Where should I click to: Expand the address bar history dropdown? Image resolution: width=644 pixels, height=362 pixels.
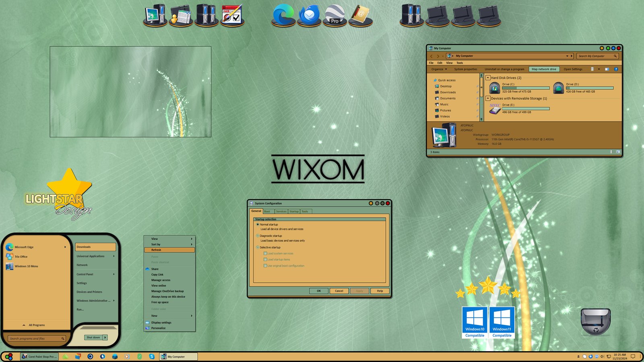point(567,56)
